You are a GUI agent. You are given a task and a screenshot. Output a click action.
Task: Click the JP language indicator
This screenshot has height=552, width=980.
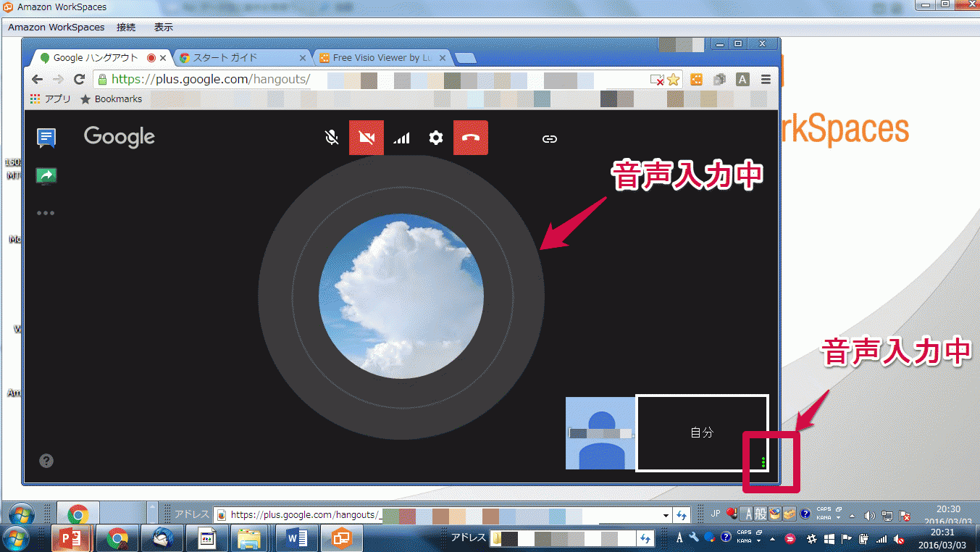click(x=716, y=514)
